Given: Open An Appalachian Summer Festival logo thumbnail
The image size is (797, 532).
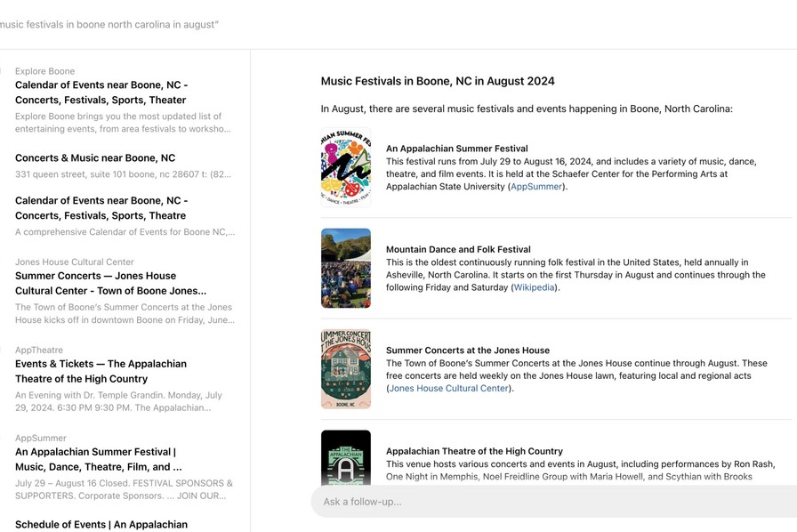Looking at the screenshot, I should (345, 168).
